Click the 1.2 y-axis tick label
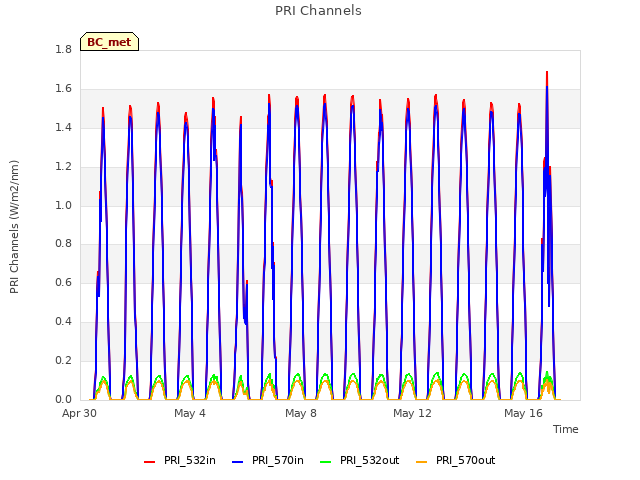 coord(63,167)
